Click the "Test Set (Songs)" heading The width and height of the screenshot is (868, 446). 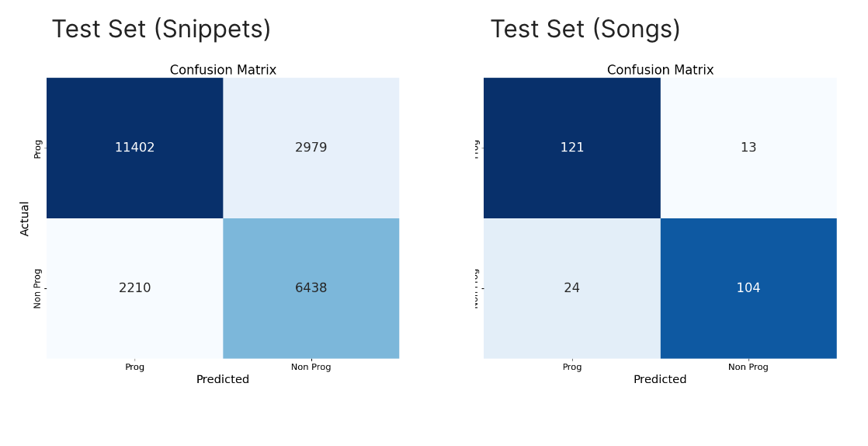(x=585, y=30)
